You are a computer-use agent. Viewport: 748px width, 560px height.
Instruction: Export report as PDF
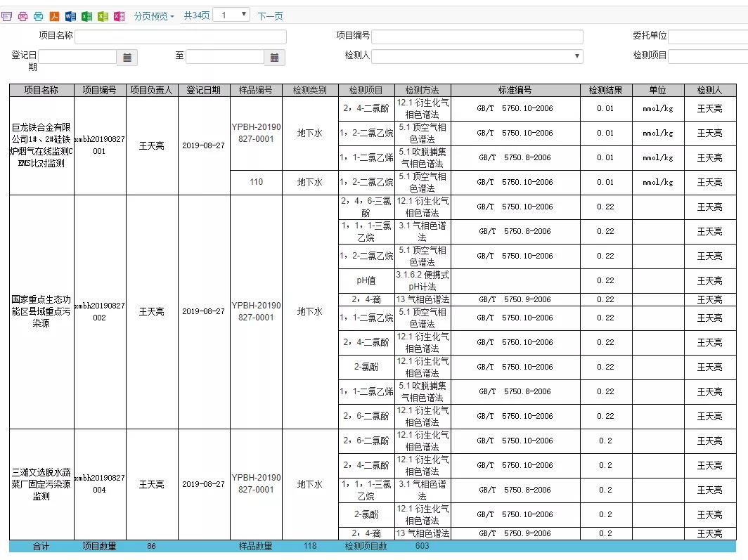[54, 16]
